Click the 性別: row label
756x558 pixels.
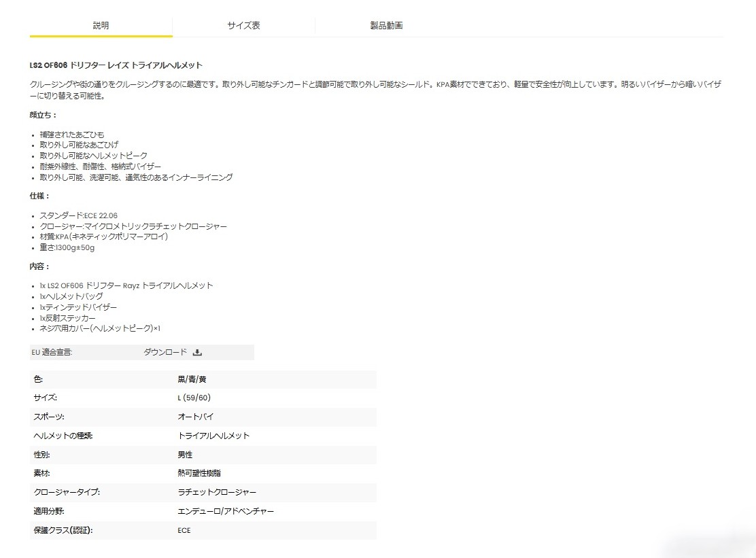[x=41, y=455]
